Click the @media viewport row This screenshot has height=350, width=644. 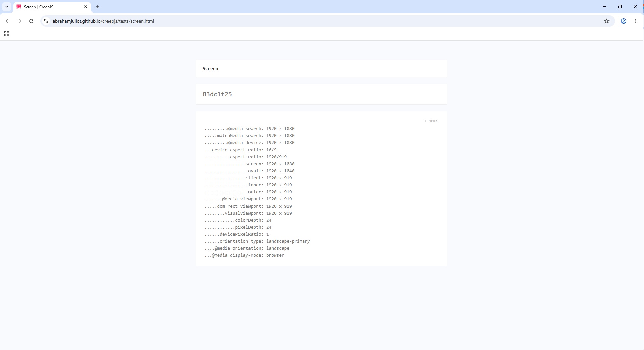pos(248,199)
